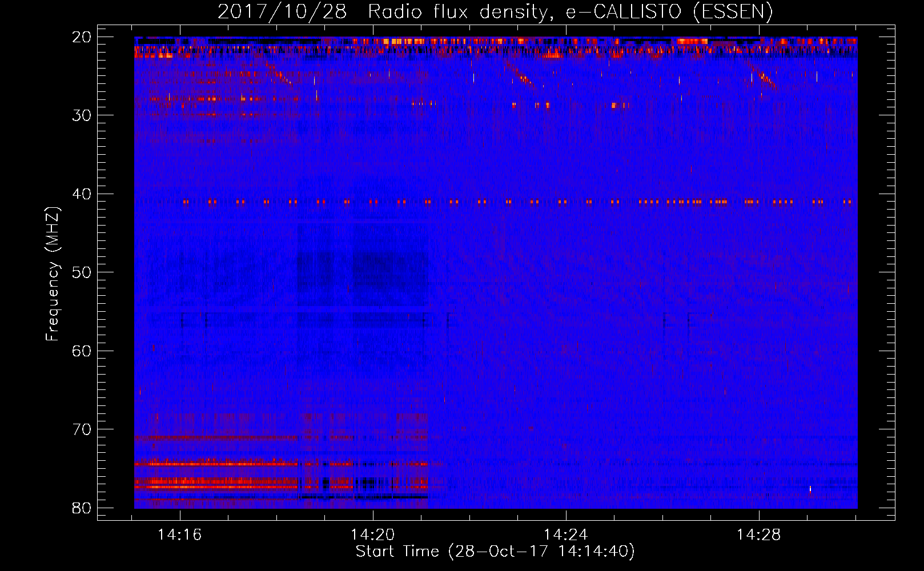The image size is (924, 571).
Task: Click the 60 frequency tick label
Action: pyautogui.click(x=82, y=351)
